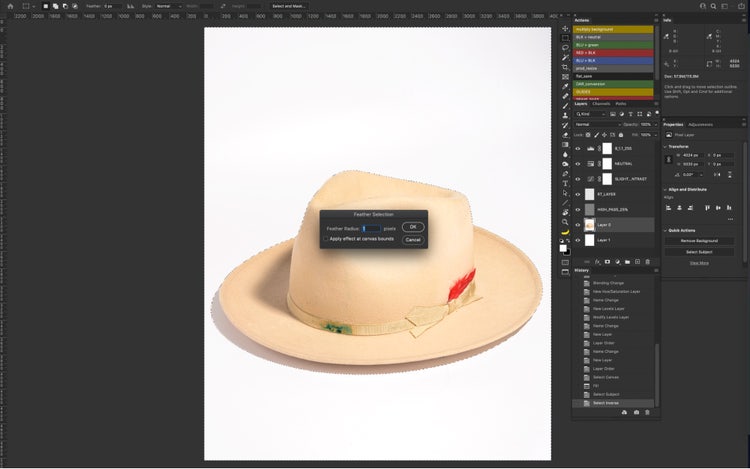Open the Adjustments tab
The image size is (750, 469).
tap(701, 124)
